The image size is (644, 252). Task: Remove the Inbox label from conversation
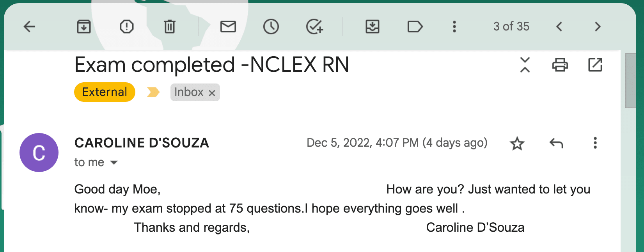click(x=212, y=93)
